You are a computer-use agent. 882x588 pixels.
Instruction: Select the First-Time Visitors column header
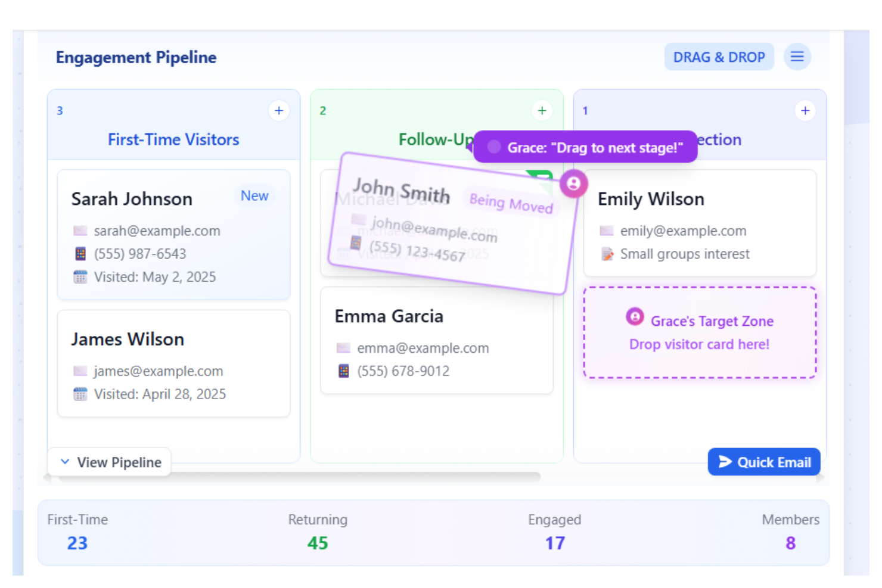[173, 139]
